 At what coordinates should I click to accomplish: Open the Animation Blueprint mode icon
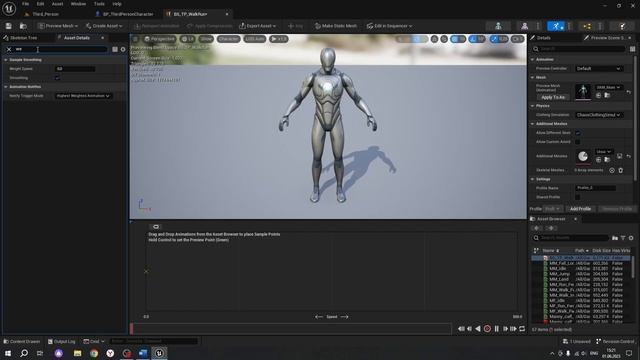point(587,26)
